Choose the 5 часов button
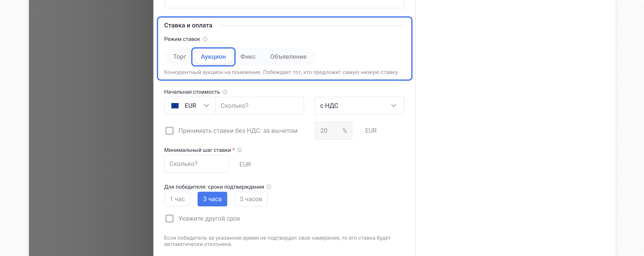The image size is (644, 256). pyautogui.click(x=251, y=199)
